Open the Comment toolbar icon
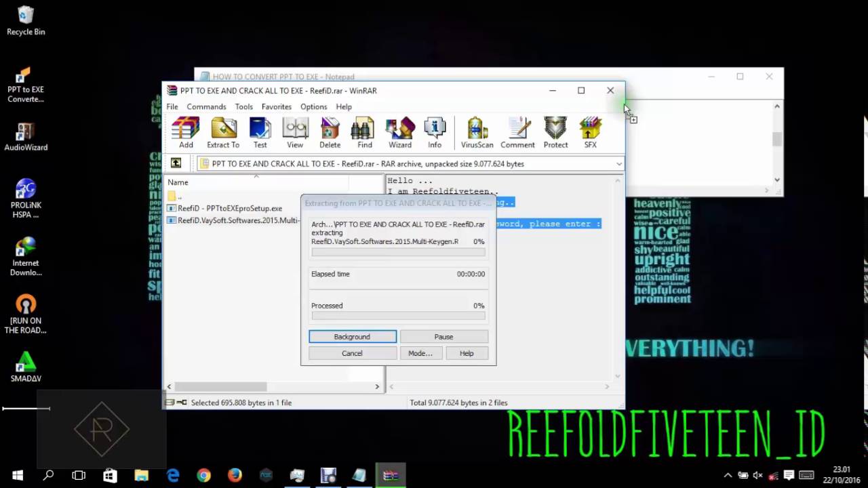Screen dimensions: 868x488 click(x=518, y=132)
